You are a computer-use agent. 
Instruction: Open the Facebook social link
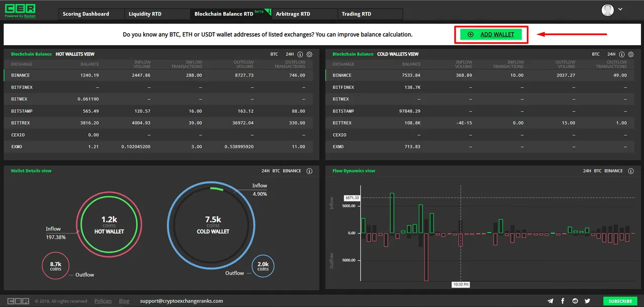pyautogui.click(x=562, y=301)
